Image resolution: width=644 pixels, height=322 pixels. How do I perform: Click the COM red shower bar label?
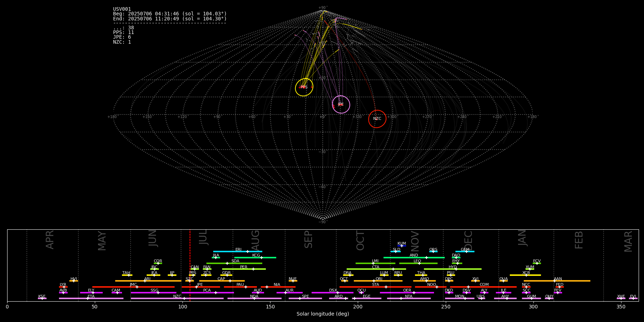point(484,284)
